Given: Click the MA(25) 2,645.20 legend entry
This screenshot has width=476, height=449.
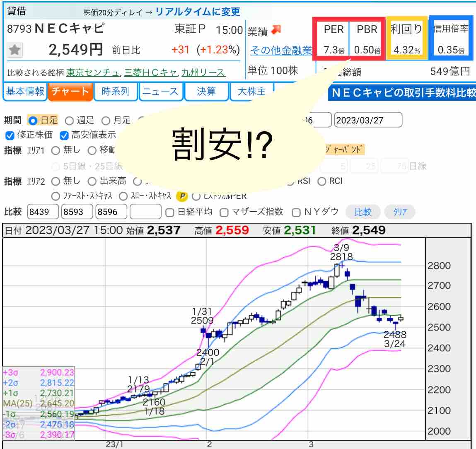Looking at the screenshot, I should (x=39, y=403).
